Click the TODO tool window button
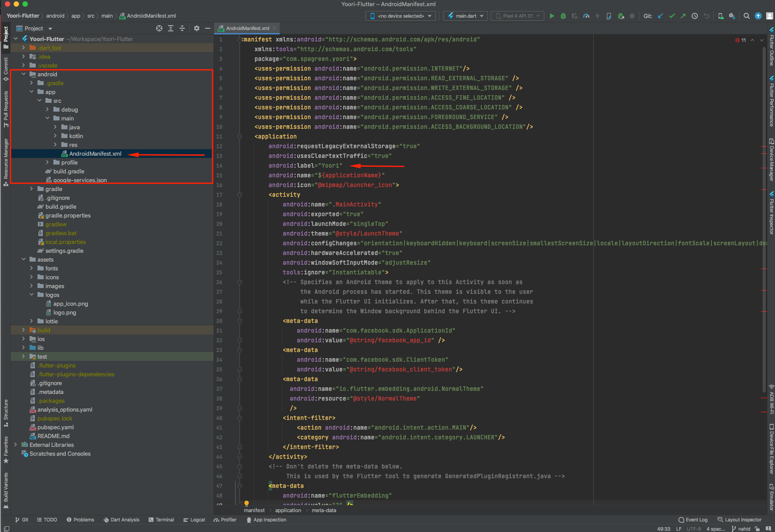775x532 pixels. pos(47,520)
